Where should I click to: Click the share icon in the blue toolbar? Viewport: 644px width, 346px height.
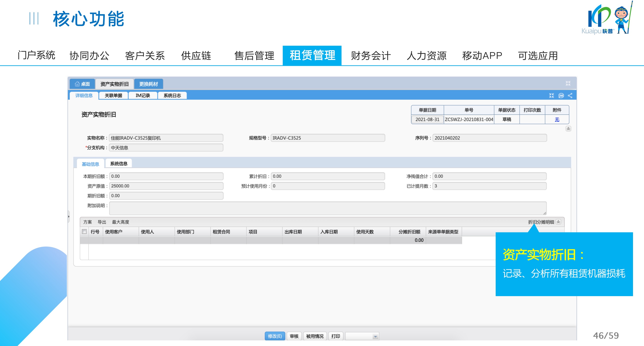coord(570,95)
